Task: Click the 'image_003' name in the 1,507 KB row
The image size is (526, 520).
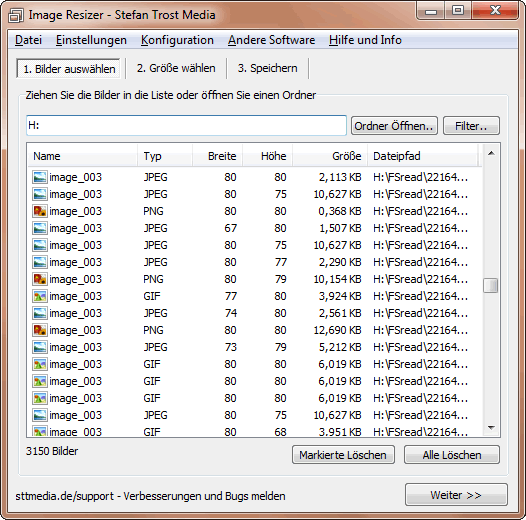Action: (x=75, y=228)
